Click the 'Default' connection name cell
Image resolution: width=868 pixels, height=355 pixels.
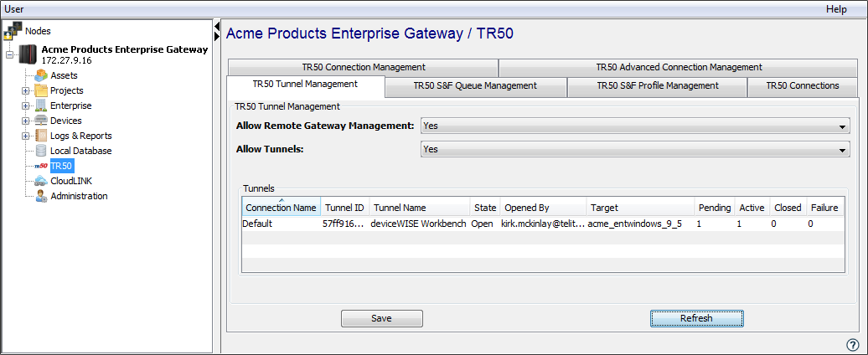tap(282, 224)
